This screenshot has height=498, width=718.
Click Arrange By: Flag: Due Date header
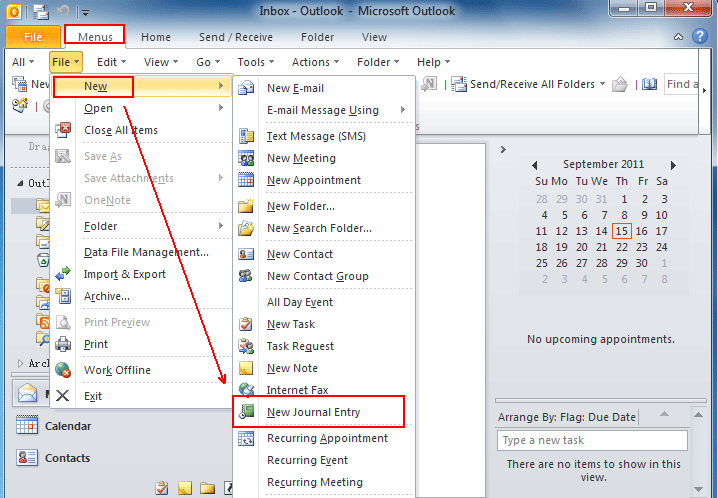567,417
